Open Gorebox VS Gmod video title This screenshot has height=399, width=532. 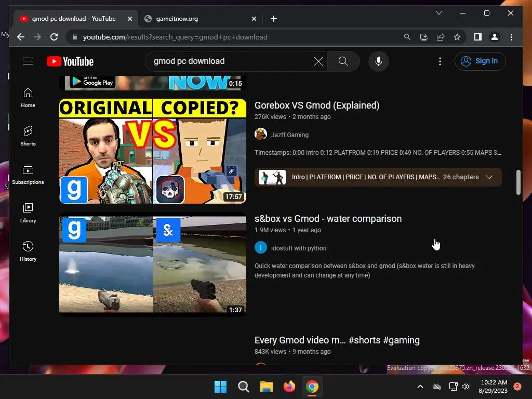tap(317, 105)
